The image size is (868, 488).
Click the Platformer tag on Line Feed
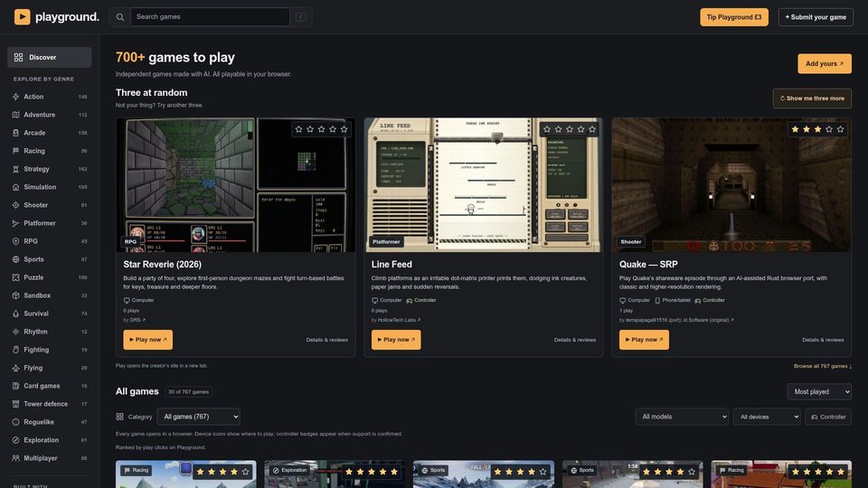coord(386,242)
